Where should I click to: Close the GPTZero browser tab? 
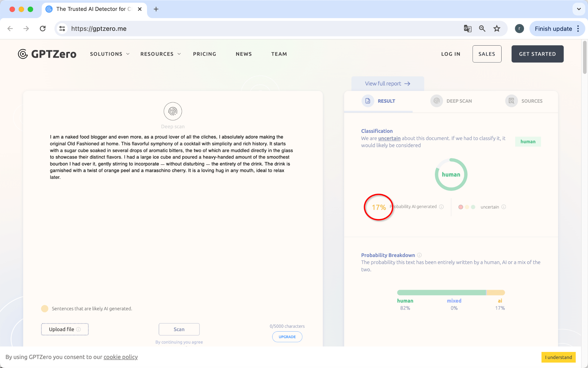(x=140, y=9)
